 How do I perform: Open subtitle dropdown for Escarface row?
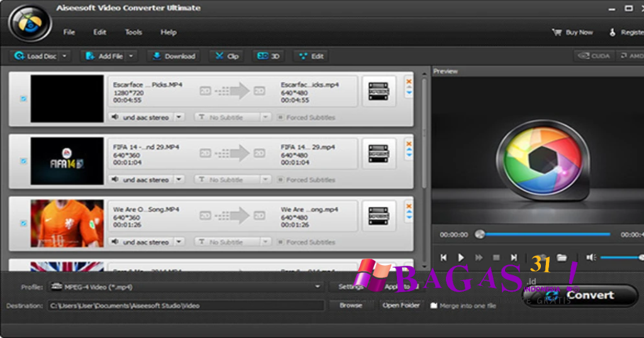pyautogui.click(x=266, y=117)
